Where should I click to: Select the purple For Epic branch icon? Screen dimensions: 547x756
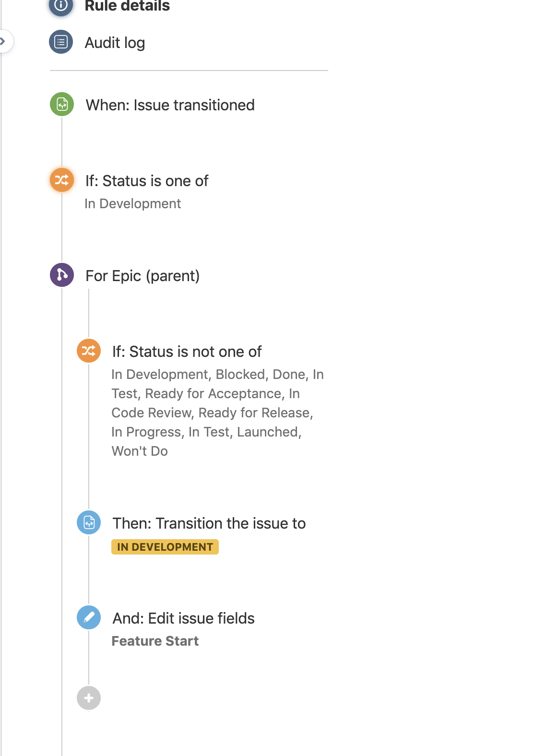point(62,275)
